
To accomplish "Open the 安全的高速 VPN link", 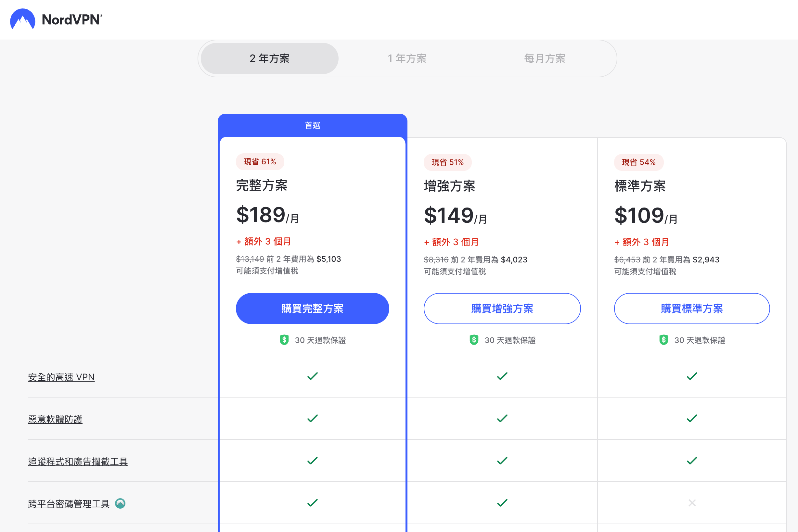I will pyautogui.click(x=61, y=377).
